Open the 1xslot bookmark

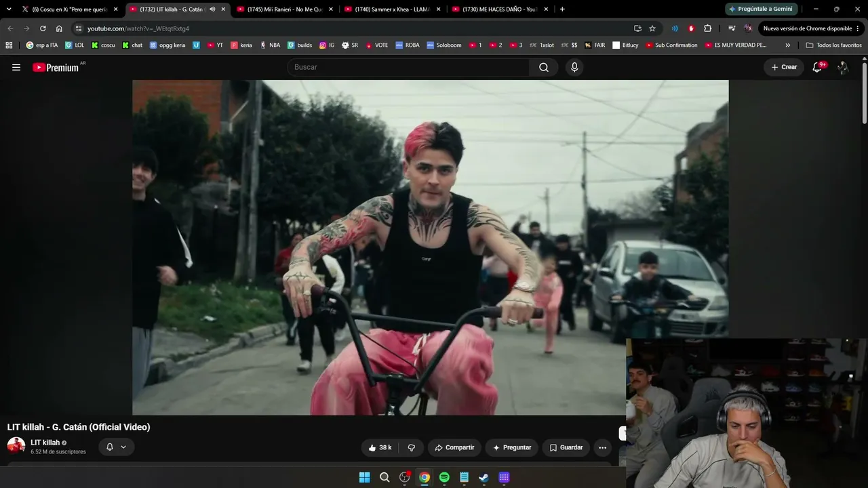(541, 45)
